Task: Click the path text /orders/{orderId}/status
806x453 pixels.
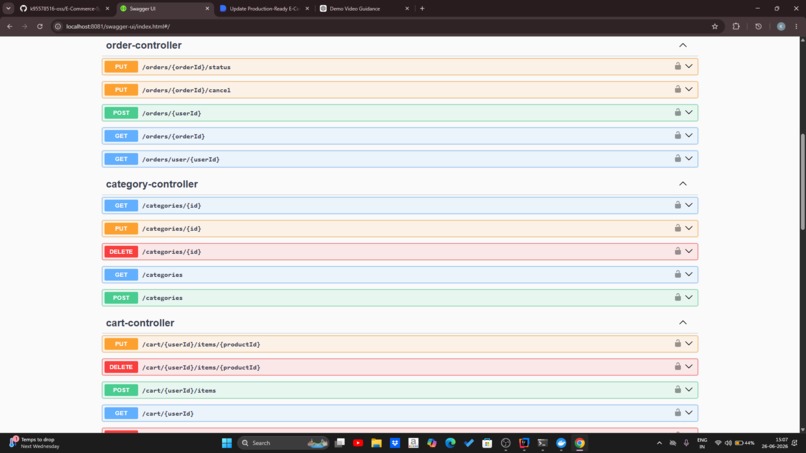Action: click(x=186, y=67)
